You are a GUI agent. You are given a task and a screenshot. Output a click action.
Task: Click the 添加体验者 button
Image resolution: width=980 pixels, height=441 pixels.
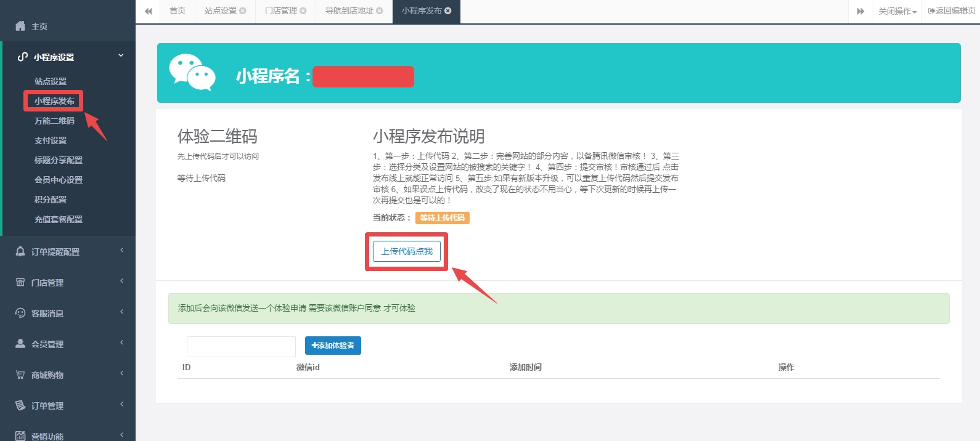(333, 346)
